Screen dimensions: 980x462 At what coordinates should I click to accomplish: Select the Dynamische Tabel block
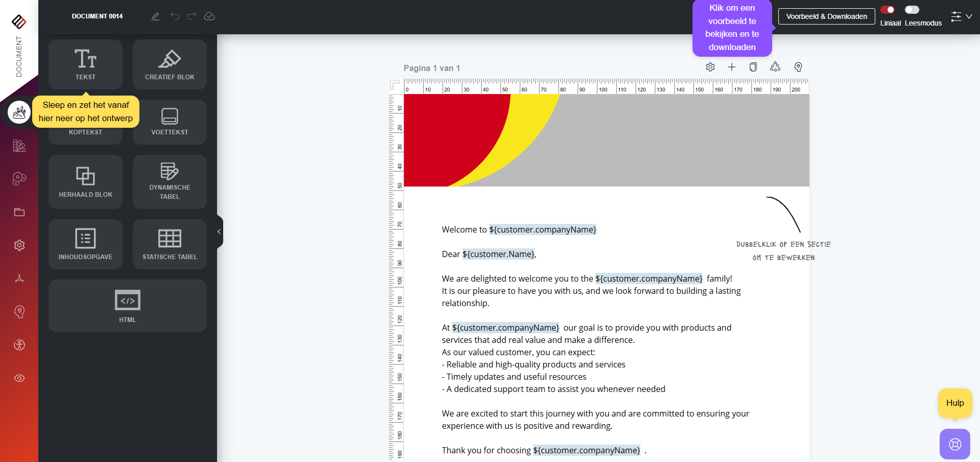click(x=170, y=182)
